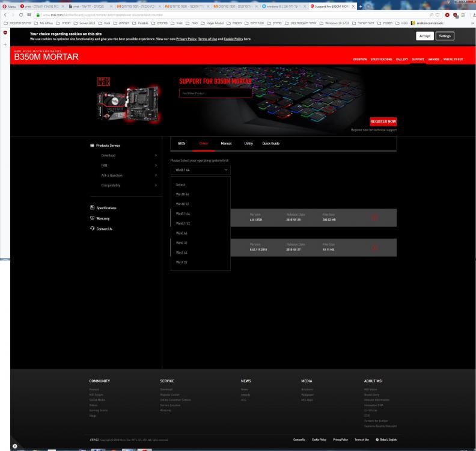Open Specifications in red header menu
This screenshot has width=476, height=451.
pos(381,59)
